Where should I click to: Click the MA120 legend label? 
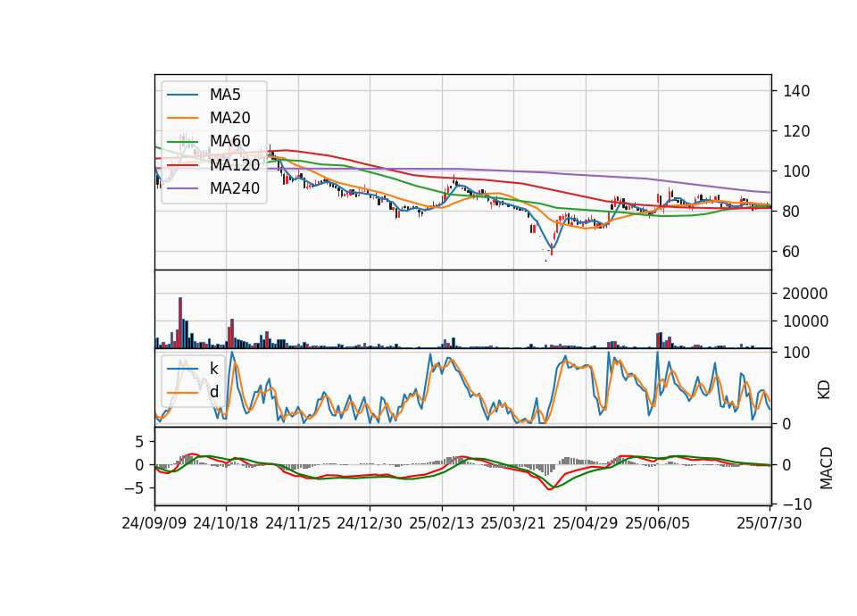coord(235,164)
